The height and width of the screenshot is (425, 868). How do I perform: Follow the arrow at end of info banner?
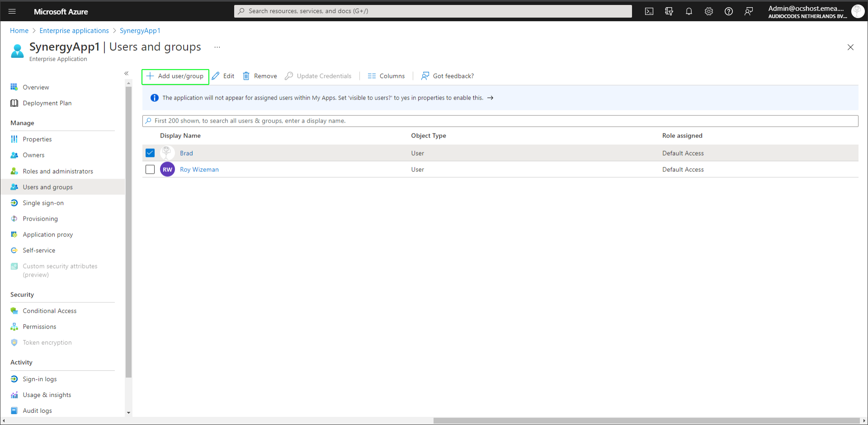(490, 98)
